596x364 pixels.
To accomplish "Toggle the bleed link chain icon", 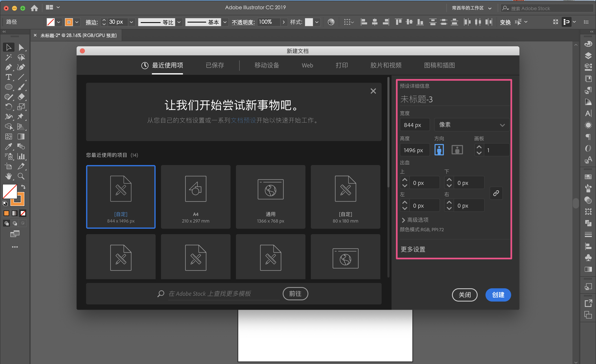I will (496, 193).
